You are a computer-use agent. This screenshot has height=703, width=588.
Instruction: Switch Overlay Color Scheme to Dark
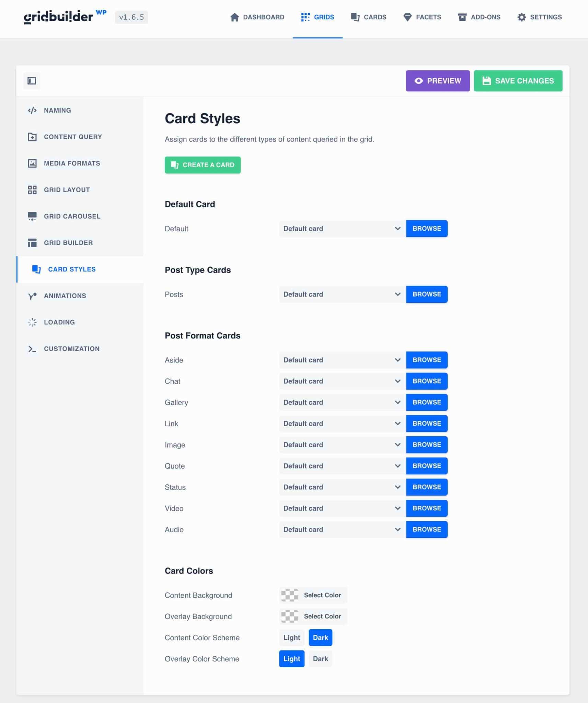[320, 659]
